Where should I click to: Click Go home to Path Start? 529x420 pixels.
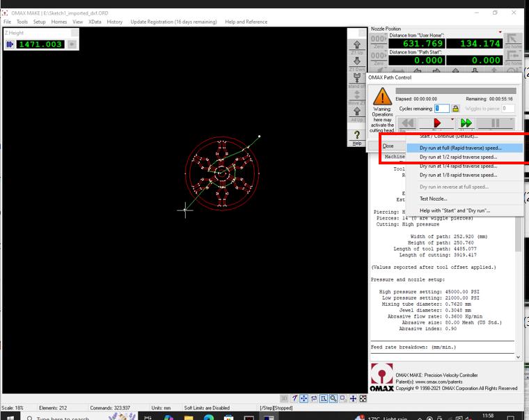coord(513,58)
